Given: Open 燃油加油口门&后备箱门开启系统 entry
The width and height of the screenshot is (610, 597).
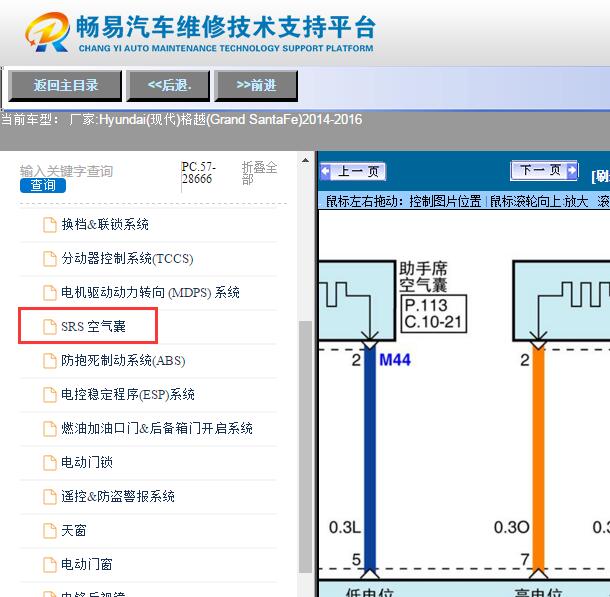Looking at the screenshot, I should coord(157,429).
